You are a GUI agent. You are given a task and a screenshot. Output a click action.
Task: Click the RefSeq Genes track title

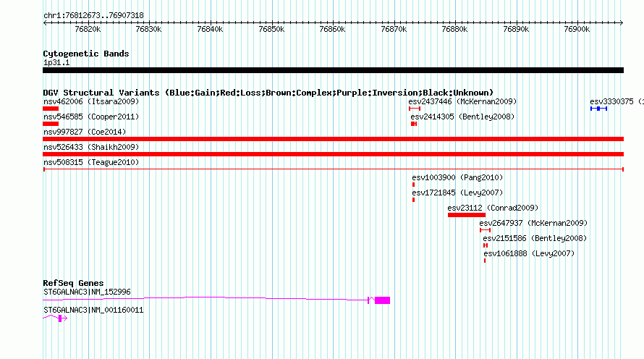pos(73,282)
